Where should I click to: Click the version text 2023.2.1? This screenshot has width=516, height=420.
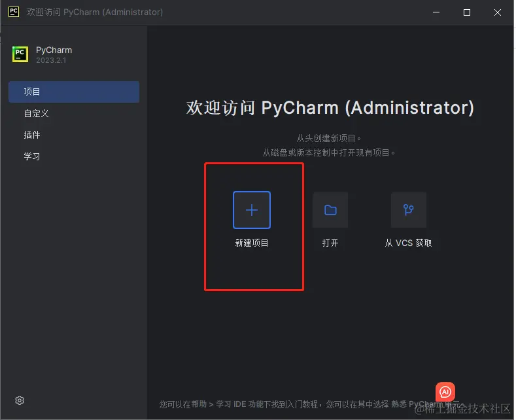point(51,60)
